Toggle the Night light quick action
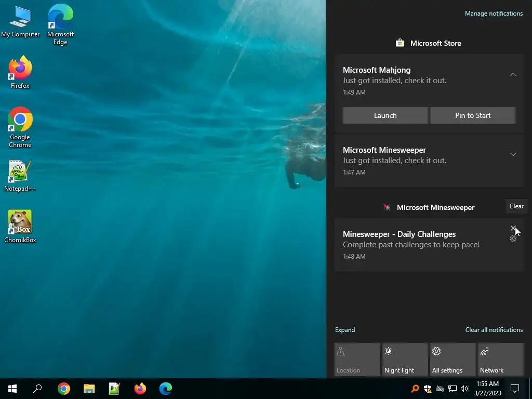Image resolution: width=532 pixels, height=399 pixels. pos(405,360)
